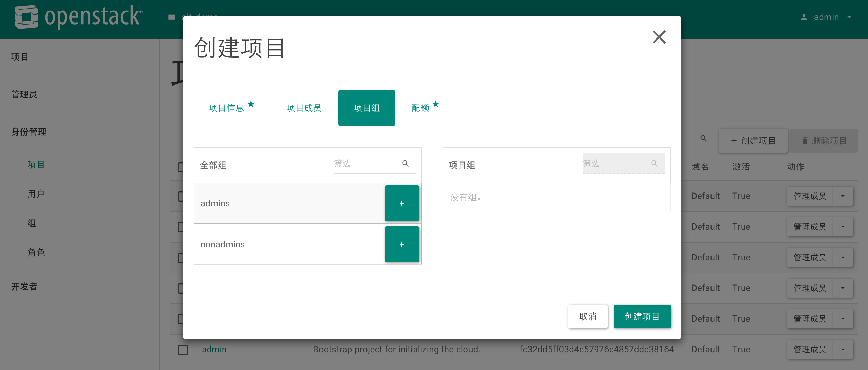This screenshot has height=370, width=868.
Task: Click the admin project ID fc32dd5ff03d4c57976c4857ddc38164
Action: tap(597, 349)
